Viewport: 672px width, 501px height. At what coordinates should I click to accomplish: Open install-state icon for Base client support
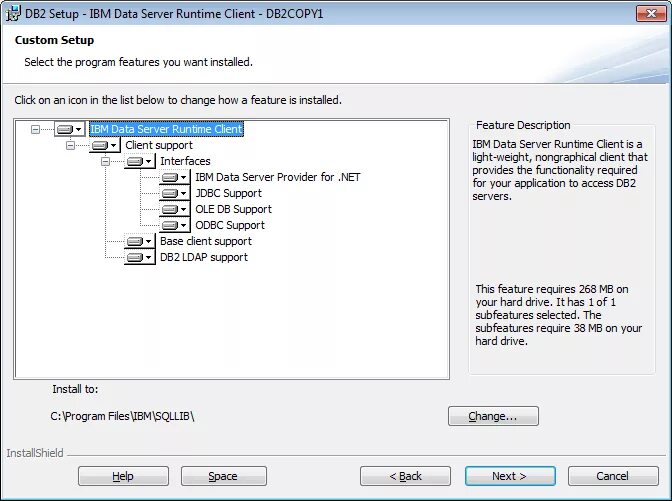139,241
